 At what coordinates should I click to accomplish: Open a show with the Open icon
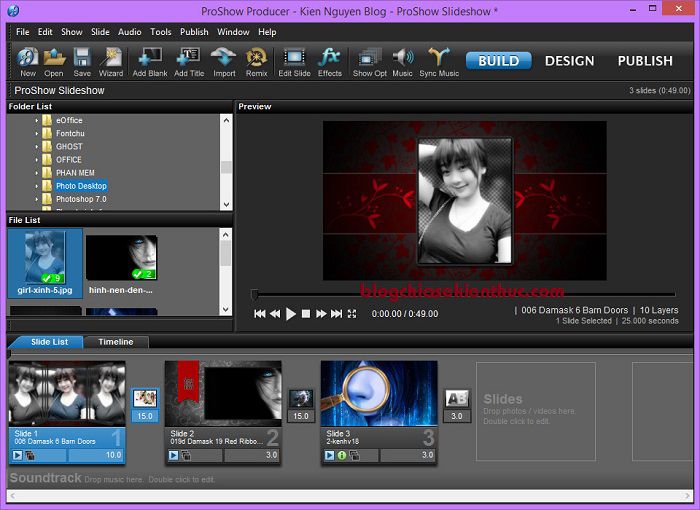(x=54, y=62)
